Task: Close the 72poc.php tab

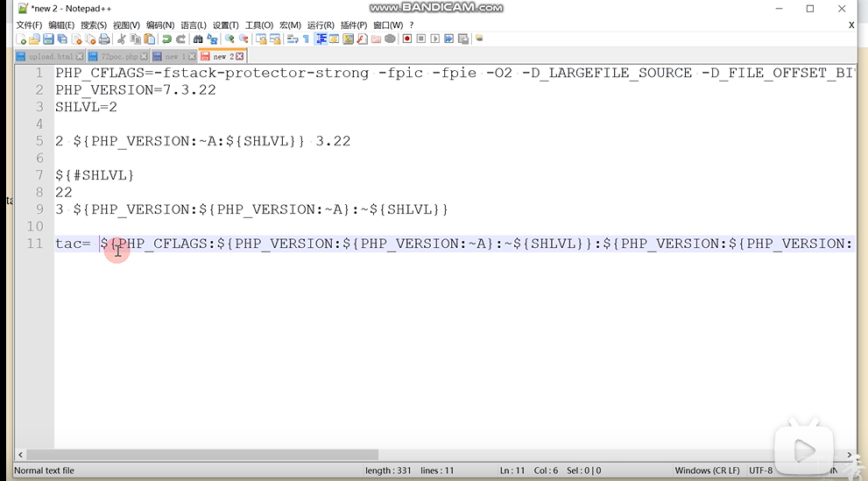Action: (144, 56)
